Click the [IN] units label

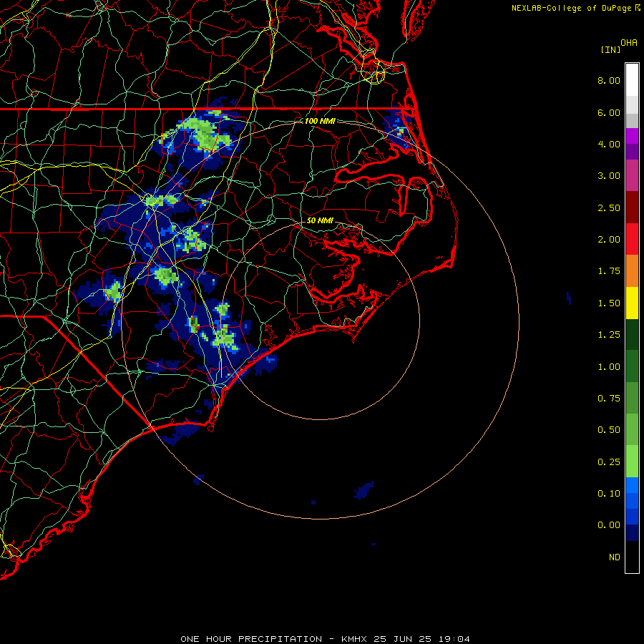tap(610, 49)
